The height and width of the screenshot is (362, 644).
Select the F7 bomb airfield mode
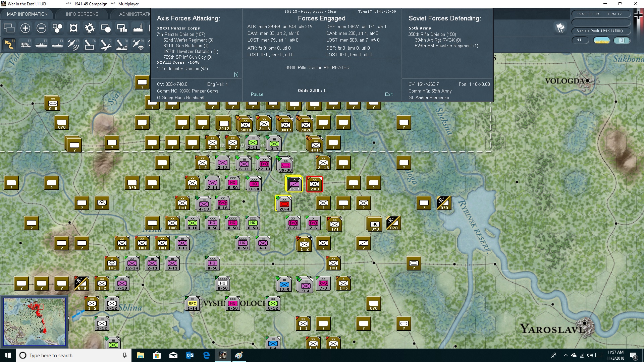(106, 44)
